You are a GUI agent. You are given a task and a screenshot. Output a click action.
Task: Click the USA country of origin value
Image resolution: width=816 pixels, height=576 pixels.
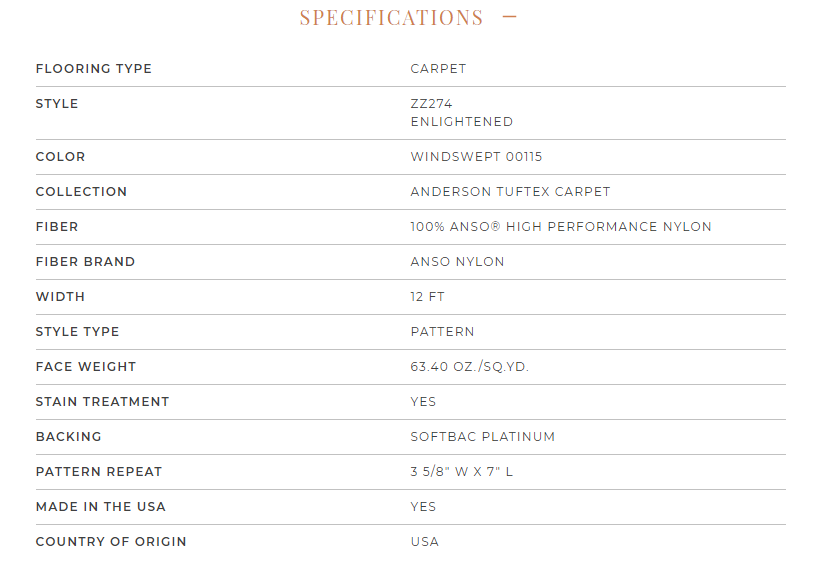click(424, 542)
